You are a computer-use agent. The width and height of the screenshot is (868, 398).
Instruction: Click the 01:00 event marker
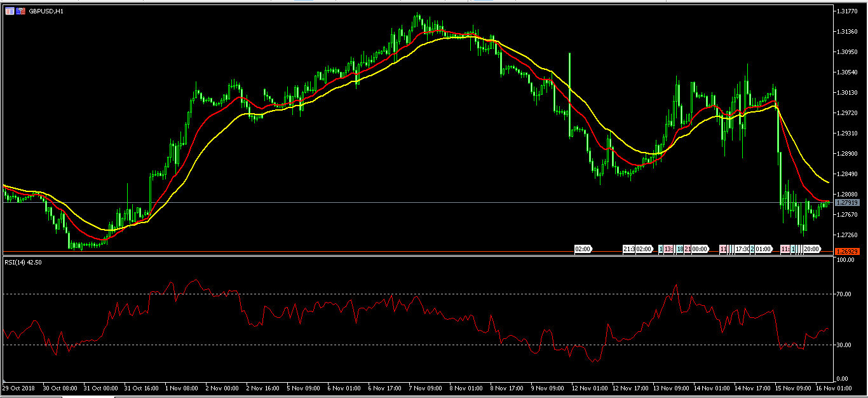pos(763,249)
